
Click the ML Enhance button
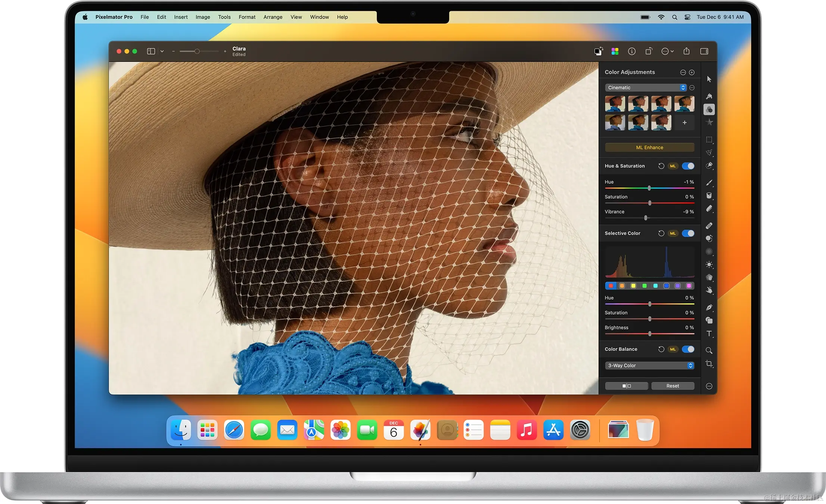649,147
